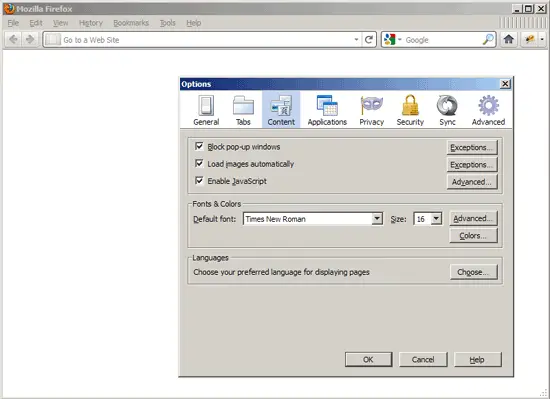Screen dimensions: 550x399
Task: Expand the Google search engine selector
Action: [393, 40]
